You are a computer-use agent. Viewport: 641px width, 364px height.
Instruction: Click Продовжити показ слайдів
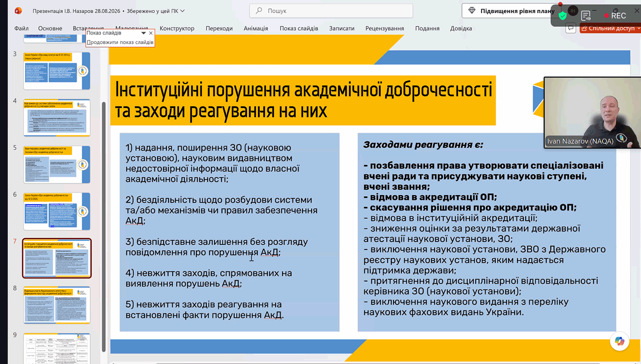[x=120, y=42]
